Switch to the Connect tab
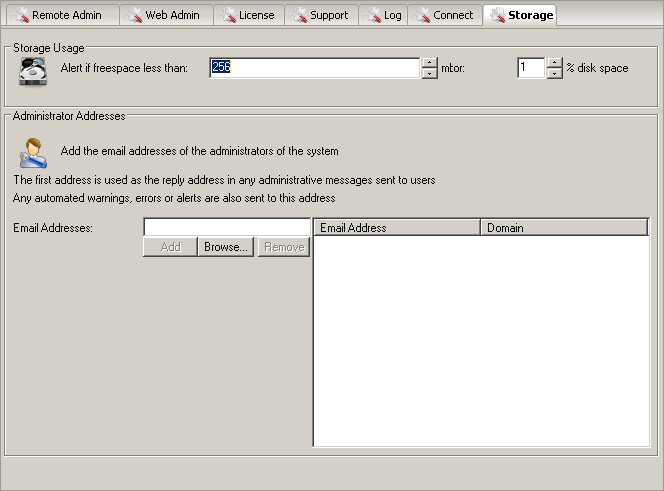Screen dimensions: 664x491 [x=443, y=16]
